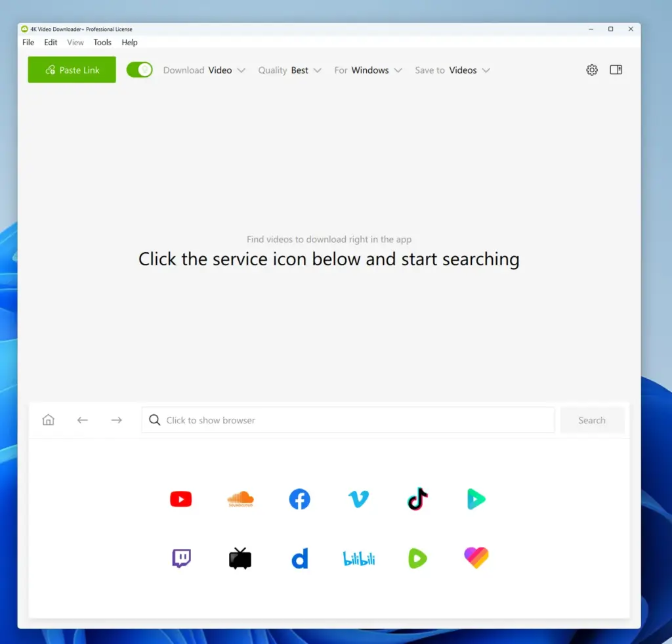Open YouTube service icon
The image size is (672, 644).
click(181, 499)
